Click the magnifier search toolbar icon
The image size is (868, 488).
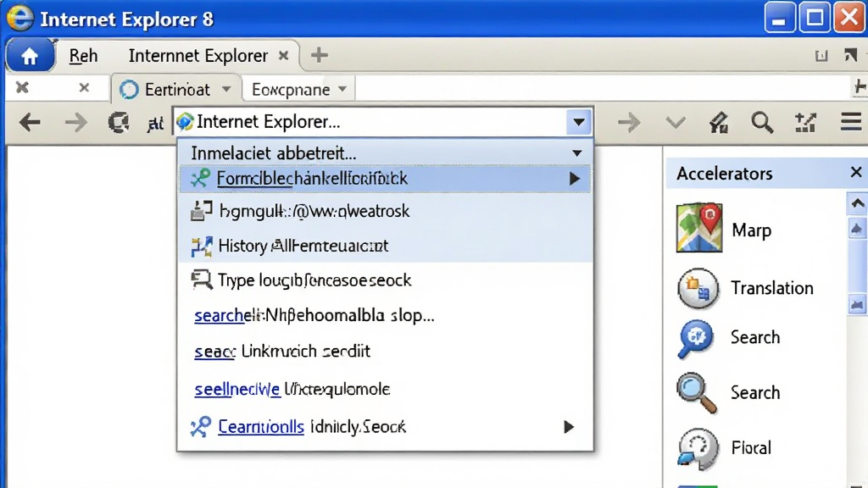762,122
